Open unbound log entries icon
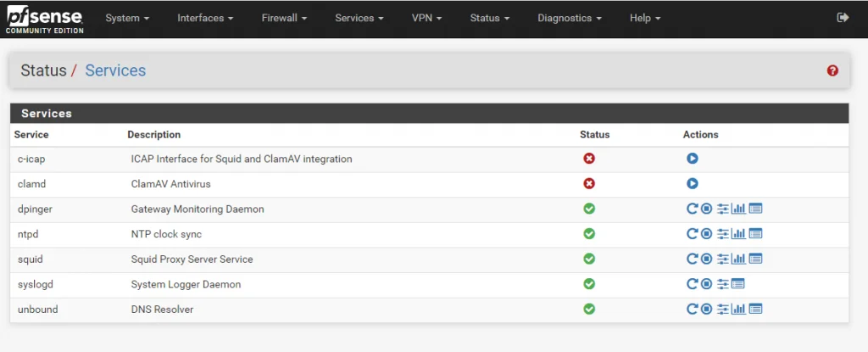 click(x=755, y=309)
